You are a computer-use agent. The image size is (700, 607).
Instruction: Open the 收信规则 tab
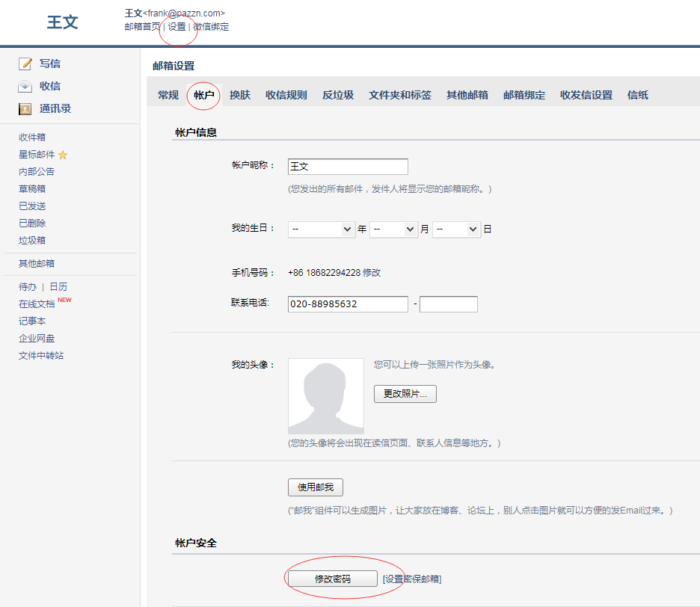(286, 95)
